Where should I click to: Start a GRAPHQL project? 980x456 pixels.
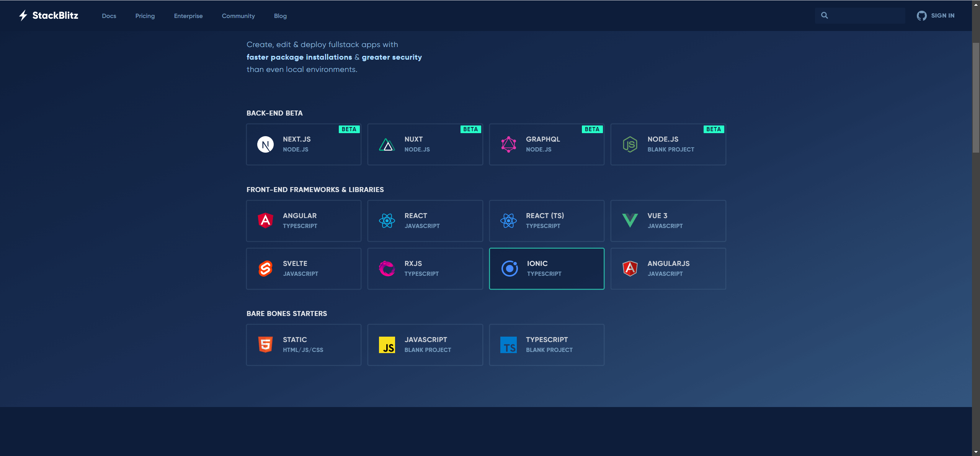tap(547, 144)
